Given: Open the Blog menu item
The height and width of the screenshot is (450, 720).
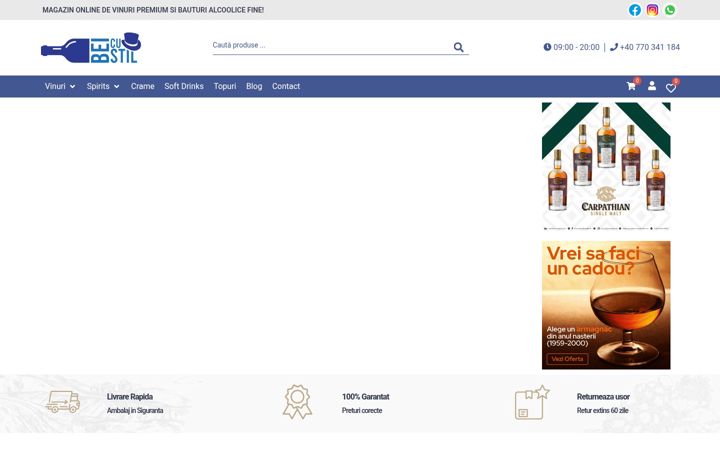Looking at the screenshot, I should click(x=254, y=86).
